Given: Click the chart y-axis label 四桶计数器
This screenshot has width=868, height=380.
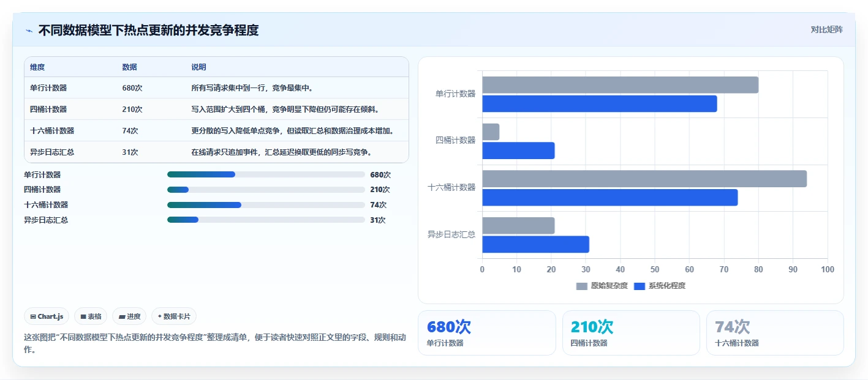Looking at the screenshot, I should (x=455, y=140).
